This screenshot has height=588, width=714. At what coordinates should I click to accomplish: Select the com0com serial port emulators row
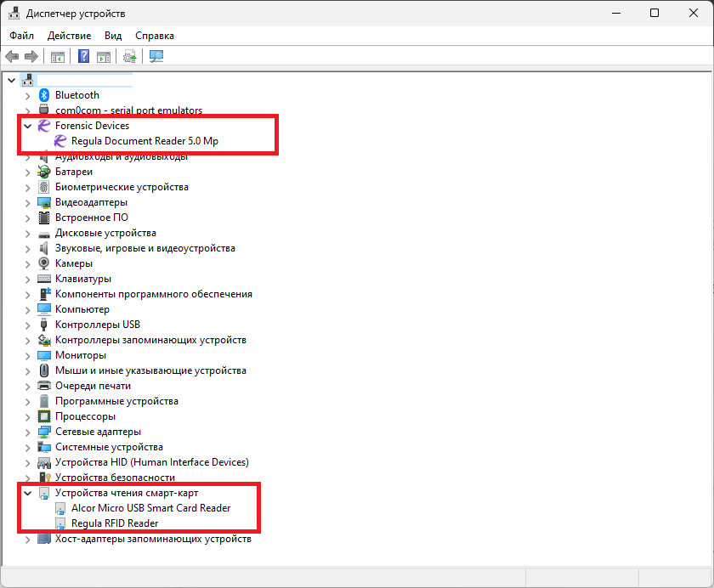click(x=129, y=110)
